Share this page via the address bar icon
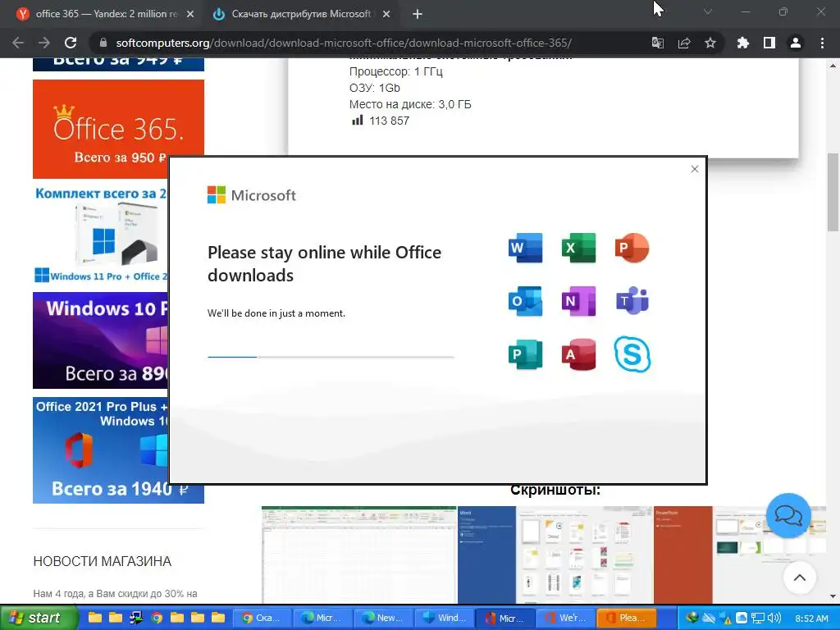Screen dimensions: 840x630 pos(684,43)
